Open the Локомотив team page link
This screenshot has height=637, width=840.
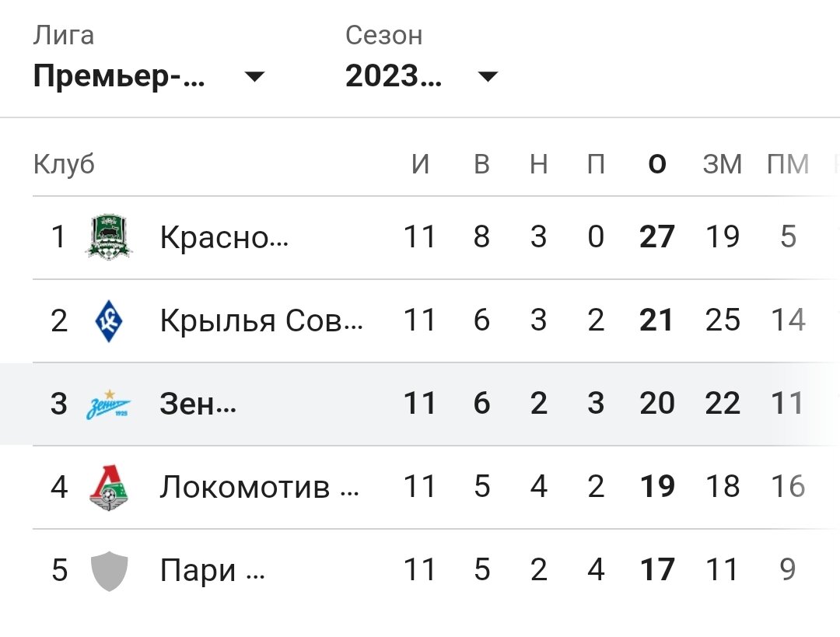point(259,487)
